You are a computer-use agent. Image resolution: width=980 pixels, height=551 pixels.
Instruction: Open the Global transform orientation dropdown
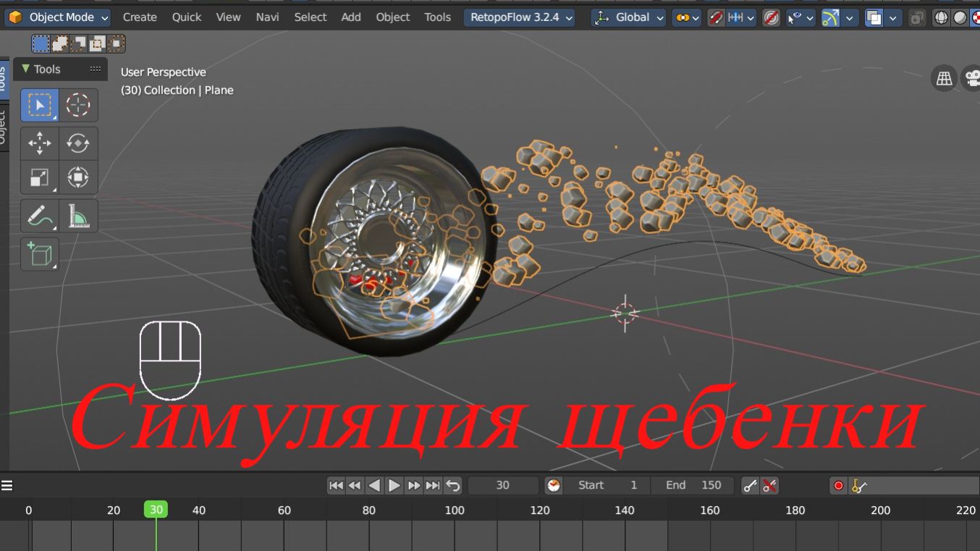pyautogui.click(x=628, y=17)
